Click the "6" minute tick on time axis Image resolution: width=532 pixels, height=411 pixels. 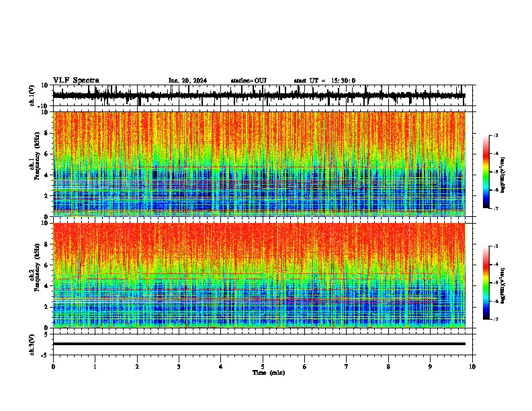coord(305,367)
